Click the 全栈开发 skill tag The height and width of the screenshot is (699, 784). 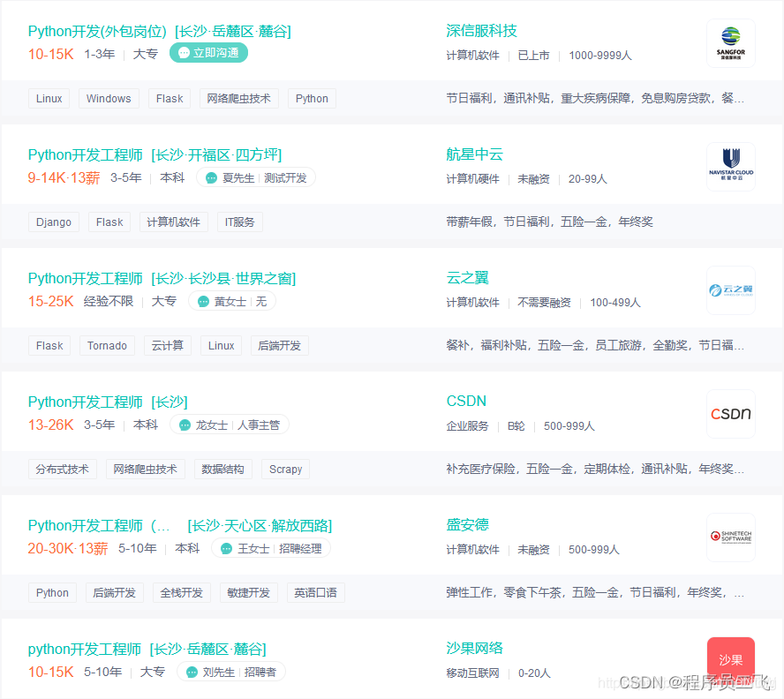click(x=182, y=592)
